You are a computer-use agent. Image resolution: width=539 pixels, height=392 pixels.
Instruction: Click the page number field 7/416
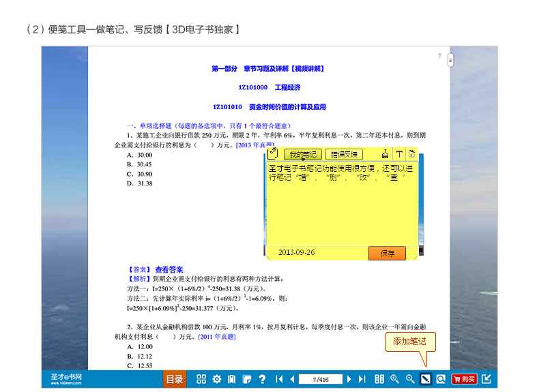coord(320,379)
